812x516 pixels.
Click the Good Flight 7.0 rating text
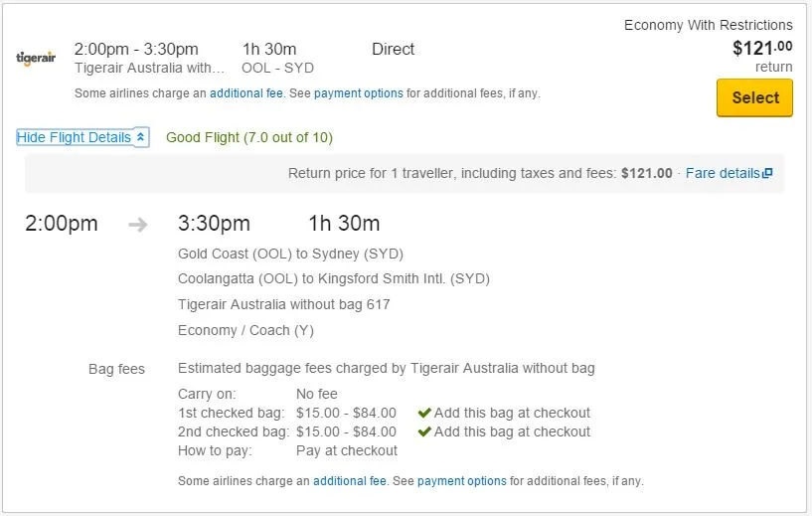(249, 137)
